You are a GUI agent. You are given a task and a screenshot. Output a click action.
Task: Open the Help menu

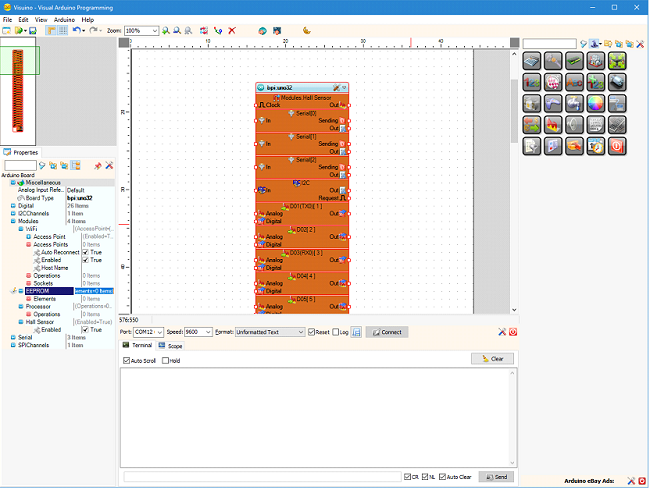click(x=87, y=20)
